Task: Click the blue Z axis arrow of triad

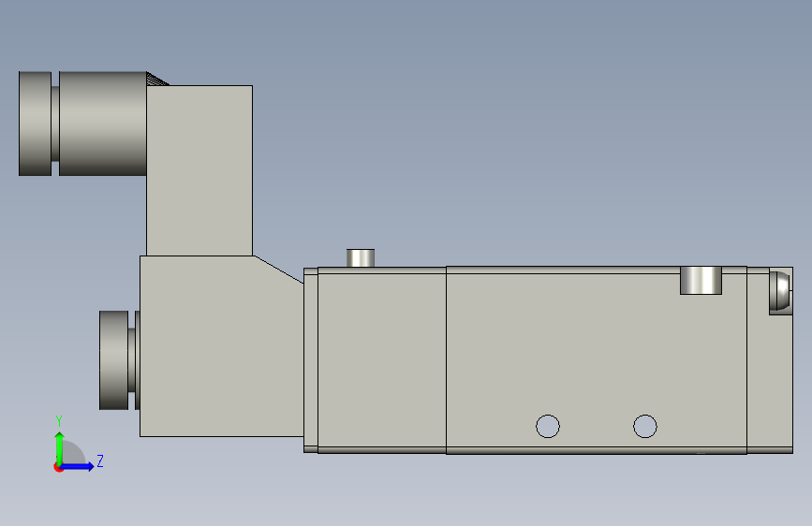Action: 77,466
